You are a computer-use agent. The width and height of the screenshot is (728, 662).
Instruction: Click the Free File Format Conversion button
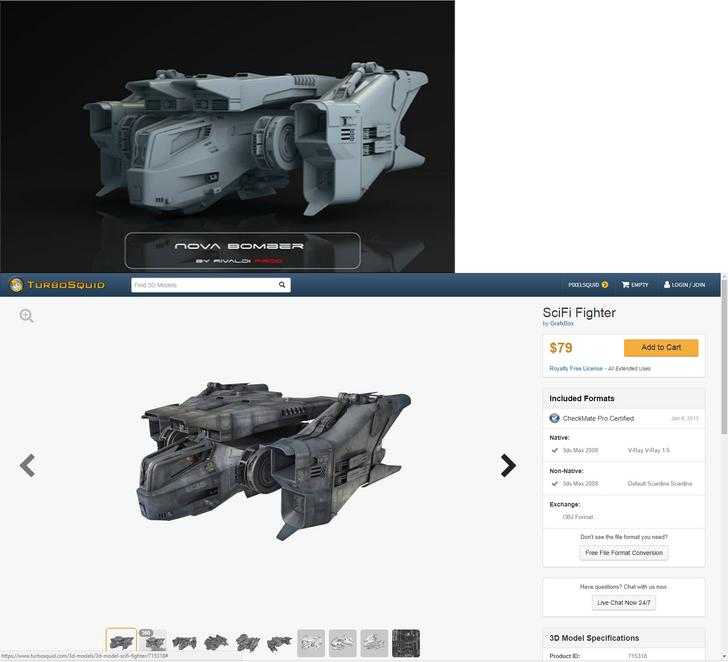click(624, 553)
